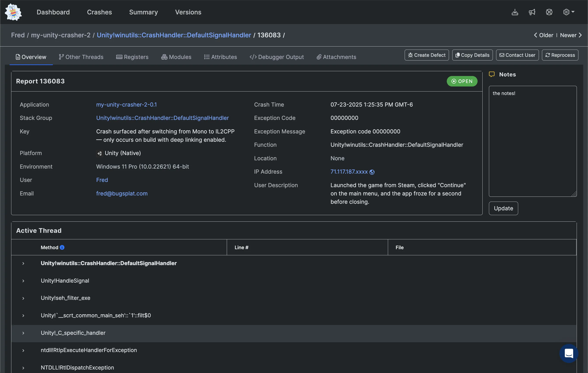Click the Unity platform icon
This screenshot has width=588, height=373.
(99, 153)
